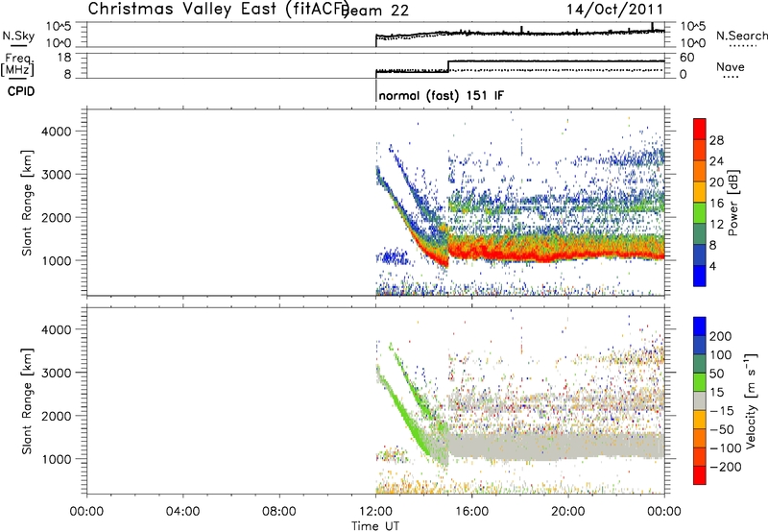Image resolution: width=768 pixels, height=532 pixels.
Task: Click the 'N.Search' legend label
Action: click(741, 36)
